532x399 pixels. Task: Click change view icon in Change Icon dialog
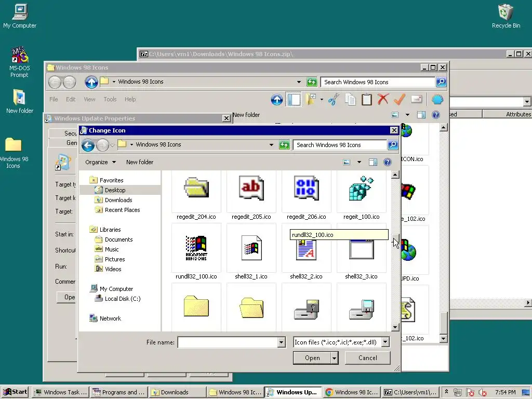pyautogui.click(x=347, y=162)
